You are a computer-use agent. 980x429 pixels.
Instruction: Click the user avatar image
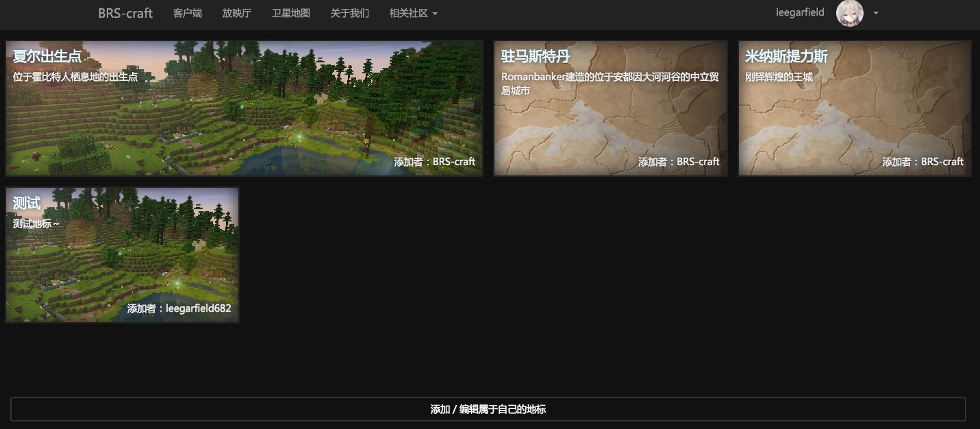pos(850,13)
